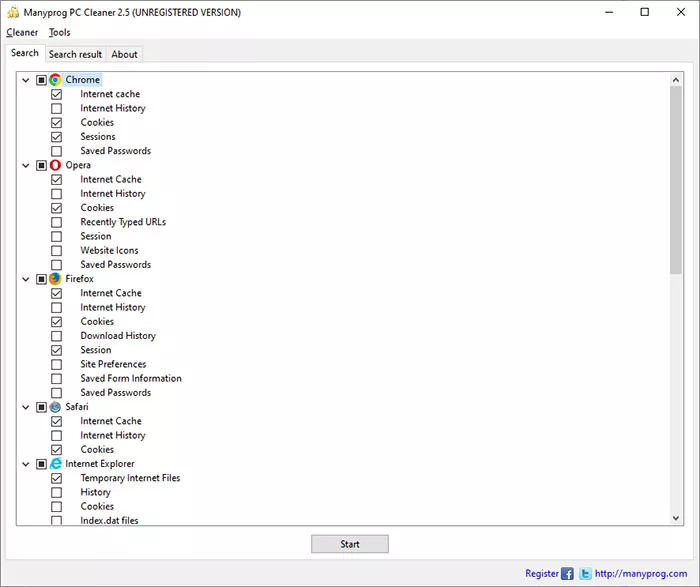Screen dimensions: 700x587
Task: Open the Tools menu
Action: tap(59, 33)
